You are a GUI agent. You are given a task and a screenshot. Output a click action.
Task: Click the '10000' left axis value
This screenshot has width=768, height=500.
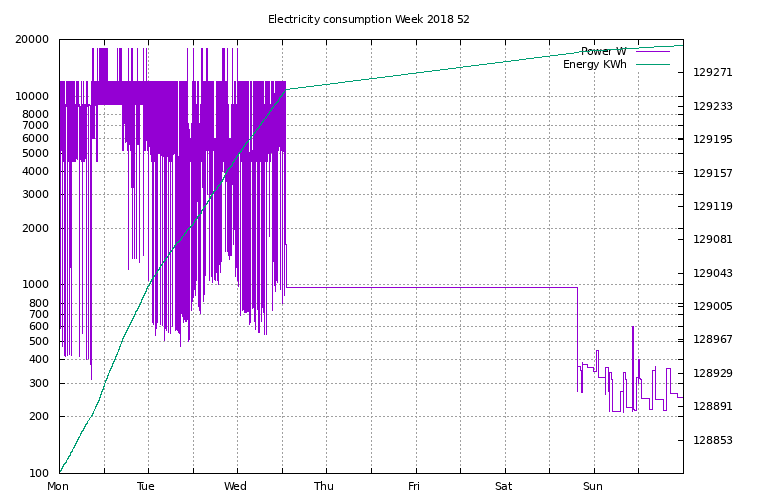[32, 96]
